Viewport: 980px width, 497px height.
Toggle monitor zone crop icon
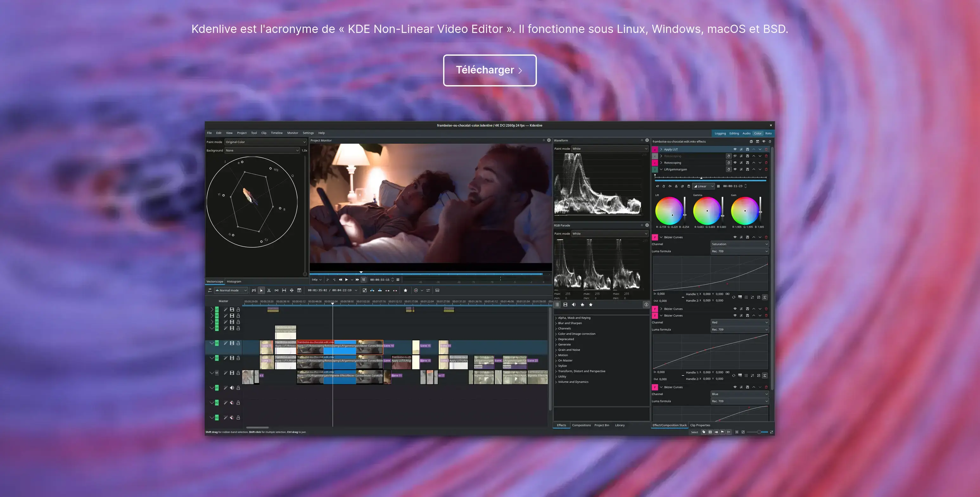point(363,280)
